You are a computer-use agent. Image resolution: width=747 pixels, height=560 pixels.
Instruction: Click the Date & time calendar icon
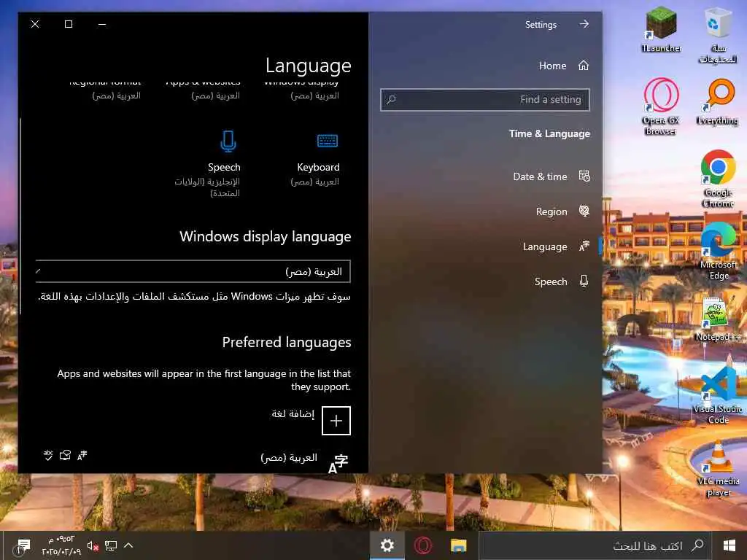(x=584, y=176)
